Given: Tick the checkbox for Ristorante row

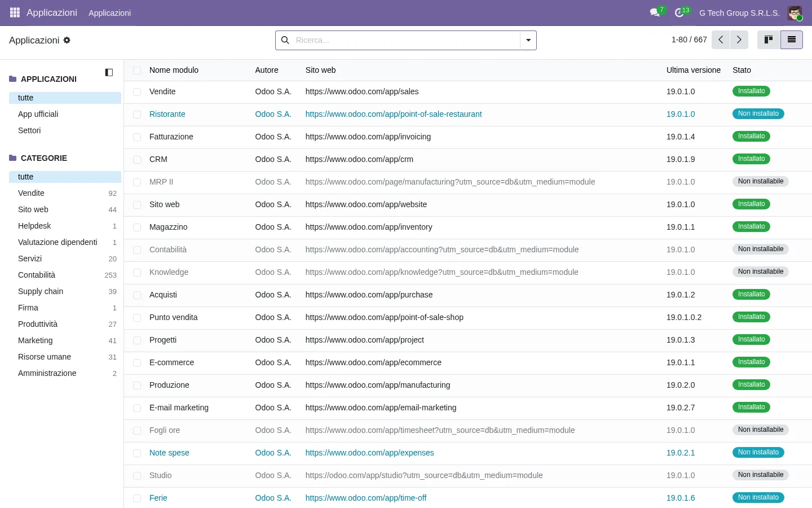Looking at the screenshot, I should point(137,115).
